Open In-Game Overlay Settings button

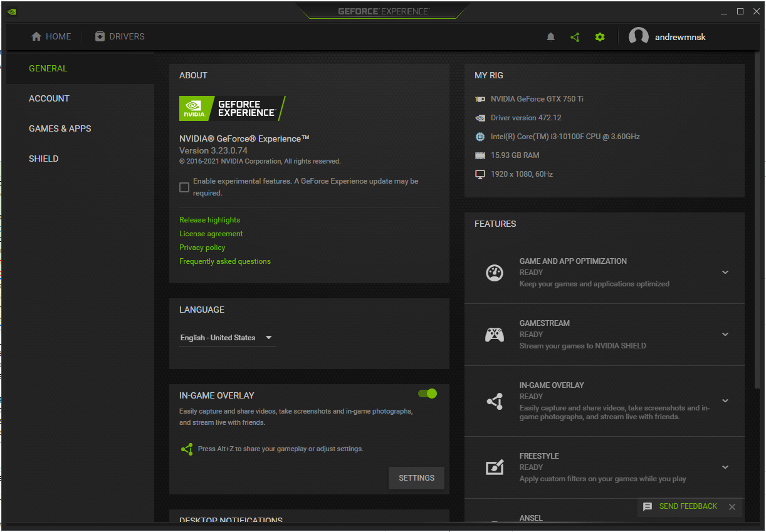pyautogui.click(x=416, y=478)
